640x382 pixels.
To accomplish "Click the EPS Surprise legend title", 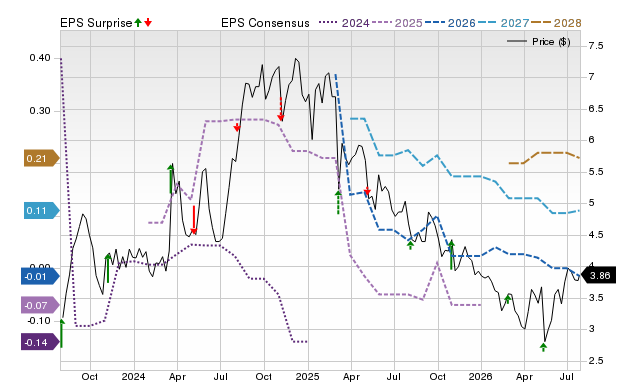I will click(96, 23).
